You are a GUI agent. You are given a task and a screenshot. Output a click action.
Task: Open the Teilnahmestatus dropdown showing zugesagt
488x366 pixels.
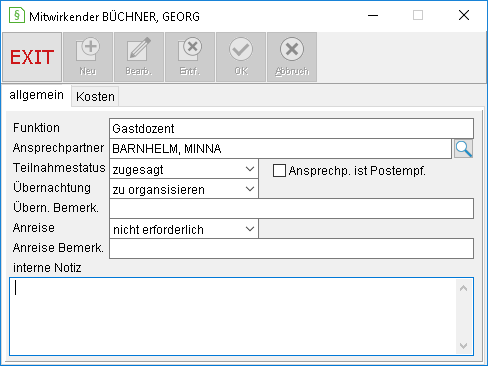pos(184,169)
